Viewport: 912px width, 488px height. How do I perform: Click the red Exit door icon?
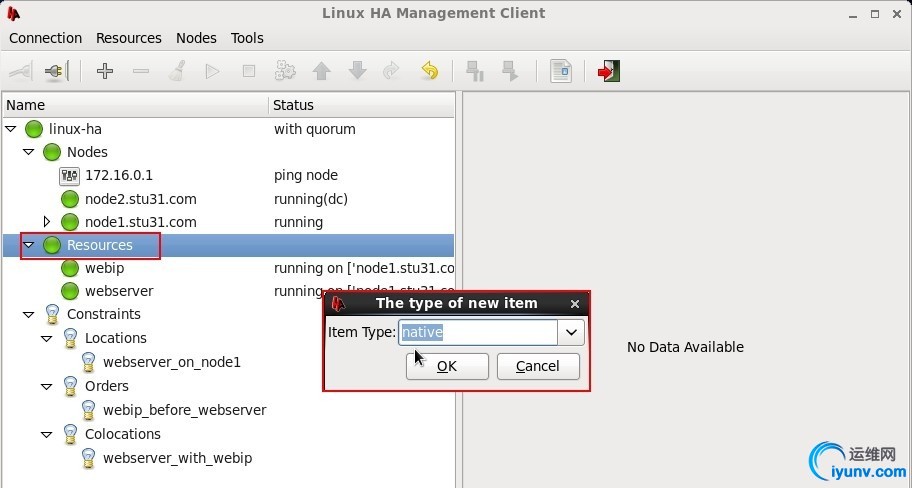point(608,71)
